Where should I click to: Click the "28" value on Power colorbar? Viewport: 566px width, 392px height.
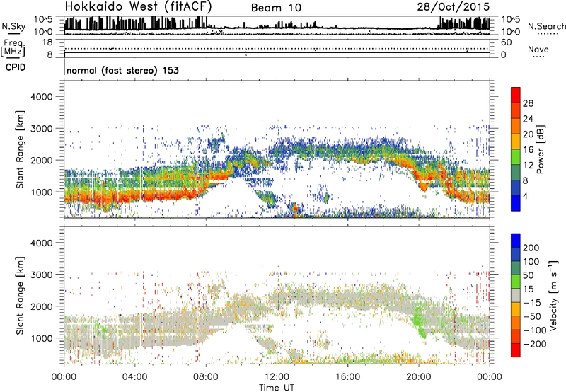(x=528, y=103)
